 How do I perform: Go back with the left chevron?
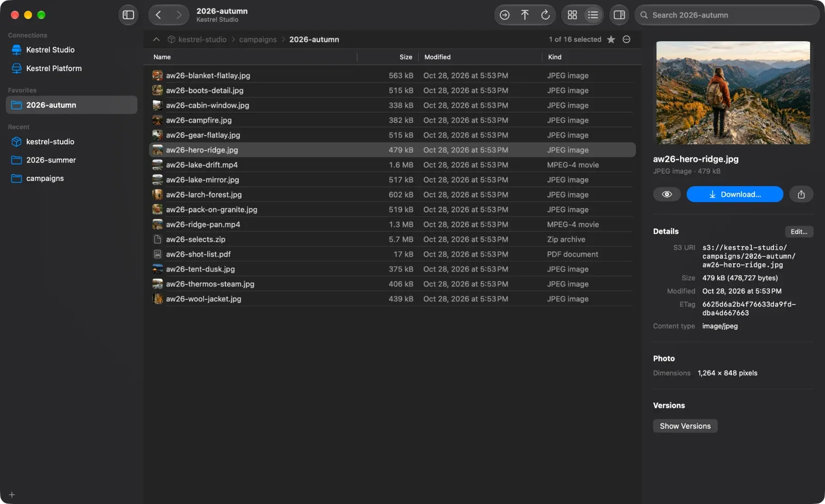tap(159, 15)
